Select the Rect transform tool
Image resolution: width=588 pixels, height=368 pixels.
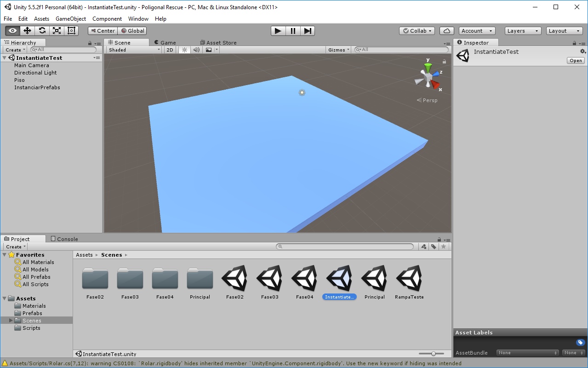(x=71, y=31)
